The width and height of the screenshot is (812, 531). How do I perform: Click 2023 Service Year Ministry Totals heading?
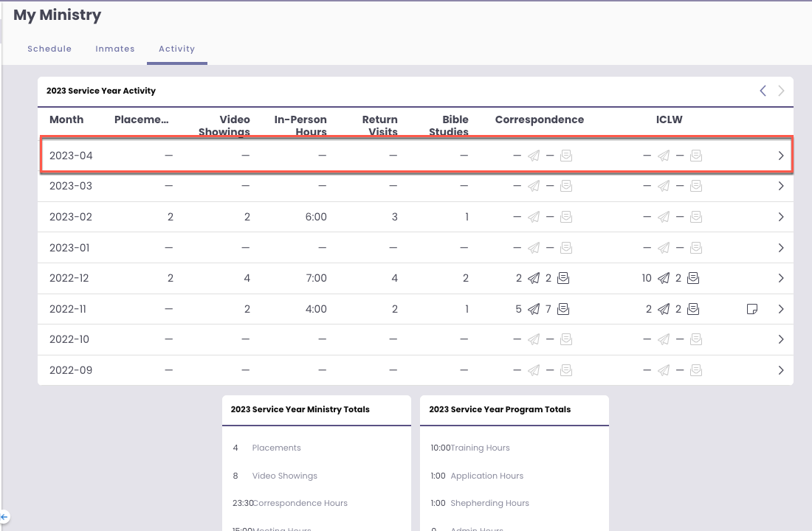click(300, 409)
